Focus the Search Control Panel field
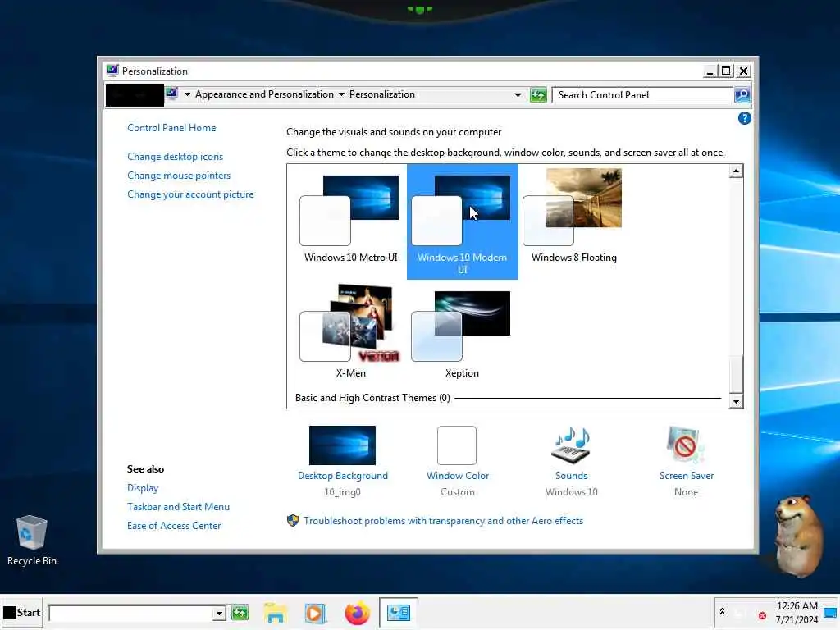Image resolution: width=840 pixels, height=630 pixels. coord(642,95)
